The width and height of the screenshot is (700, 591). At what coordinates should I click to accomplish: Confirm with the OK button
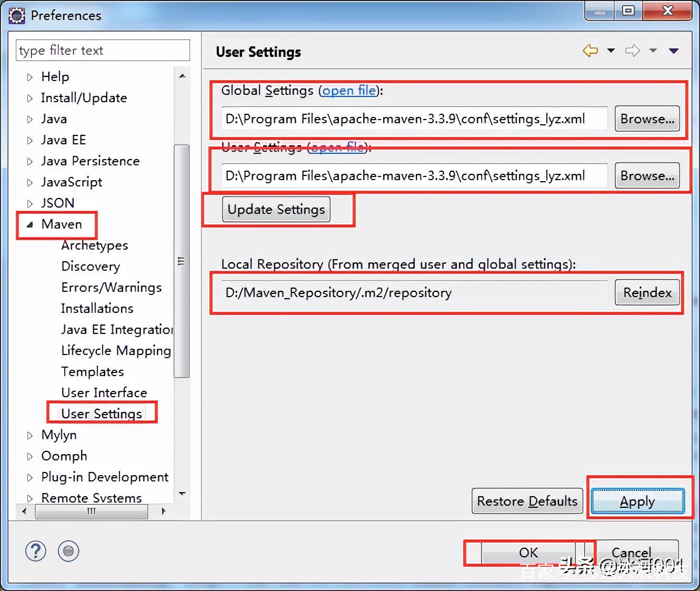[529, 553]
